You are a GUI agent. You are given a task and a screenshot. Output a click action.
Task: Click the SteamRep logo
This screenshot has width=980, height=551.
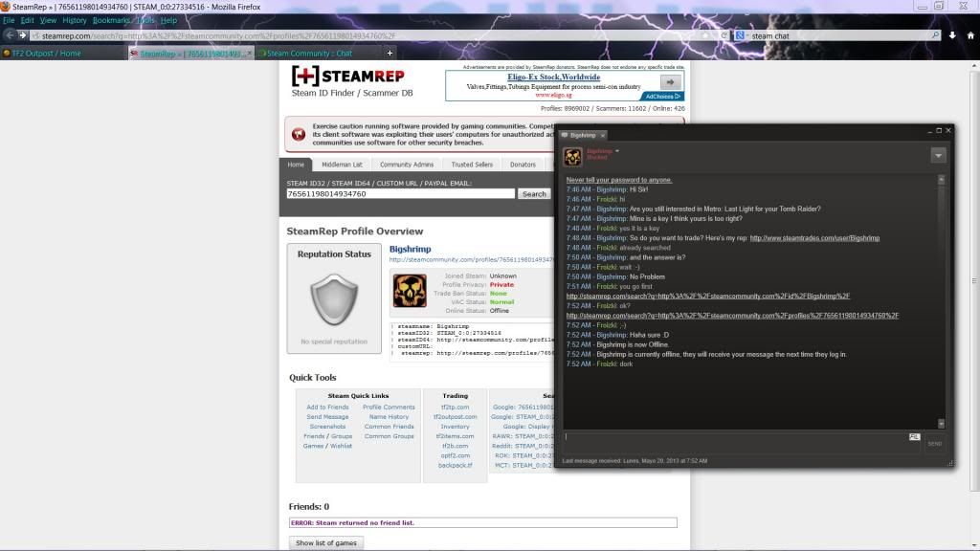[348, 77]
